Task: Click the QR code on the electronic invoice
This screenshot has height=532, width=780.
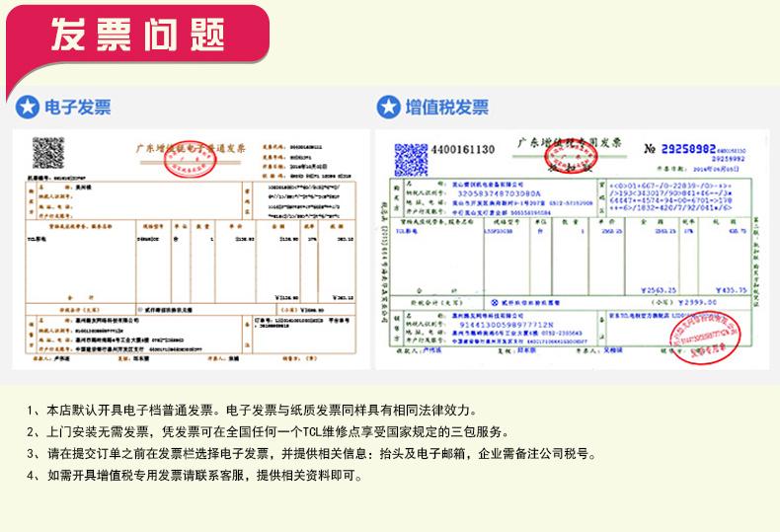Action: click(47, 153)
